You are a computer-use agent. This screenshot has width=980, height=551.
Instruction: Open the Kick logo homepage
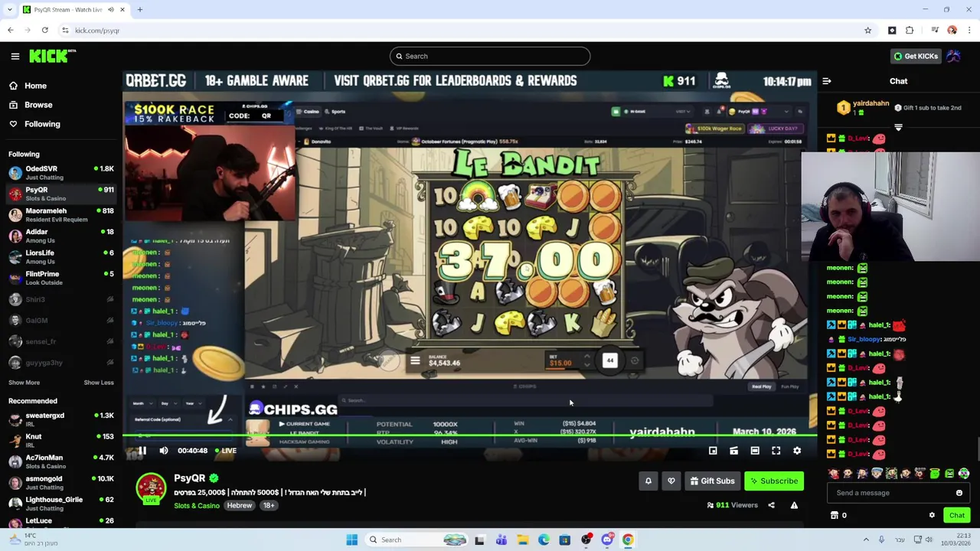(x=52, y=56)
